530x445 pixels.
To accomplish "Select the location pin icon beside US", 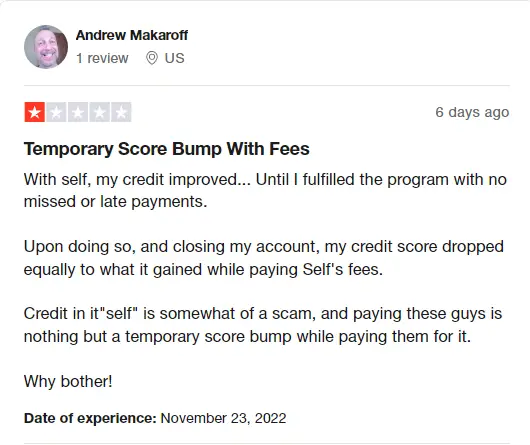I will pos(152,58).
